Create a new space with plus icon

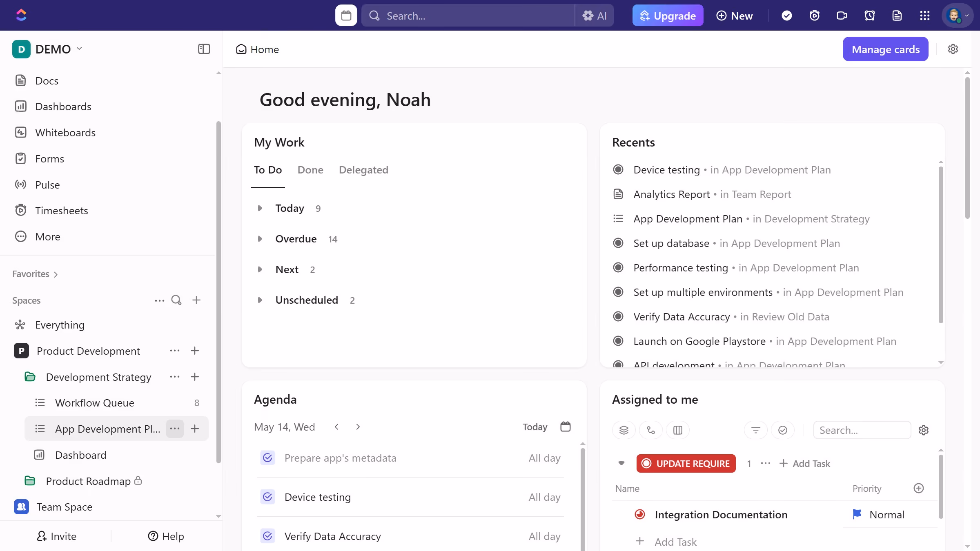tap(196, 300)
